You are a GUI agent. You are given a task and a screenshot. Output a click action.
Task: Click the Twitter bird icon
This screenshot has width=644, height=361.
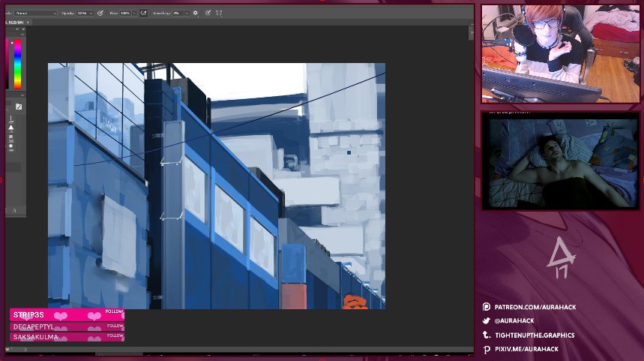(x=487, y=320)
